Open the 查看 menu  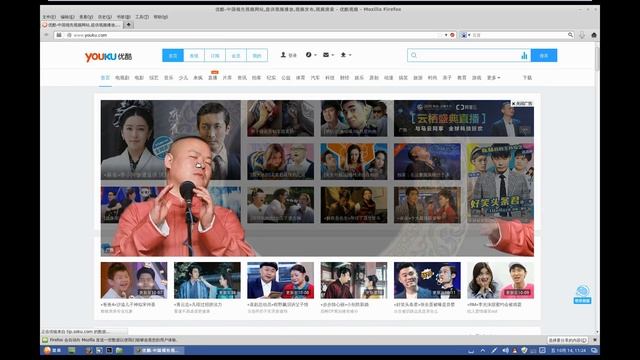(86, 17)
